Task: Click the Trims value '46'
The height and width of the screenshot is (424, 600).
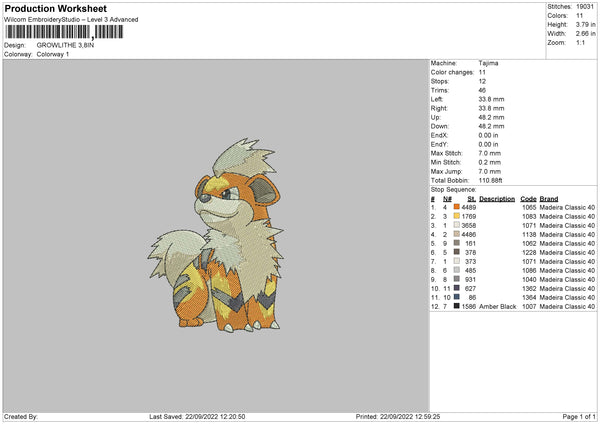Action: (482, 90)
